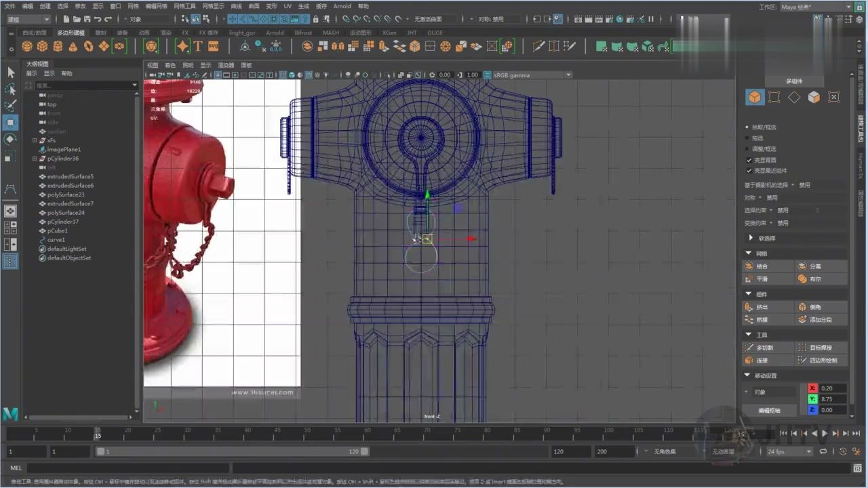Select the Rotate tool in toolbox
This screenshot has height=488, width=868.
pos(10,139)
